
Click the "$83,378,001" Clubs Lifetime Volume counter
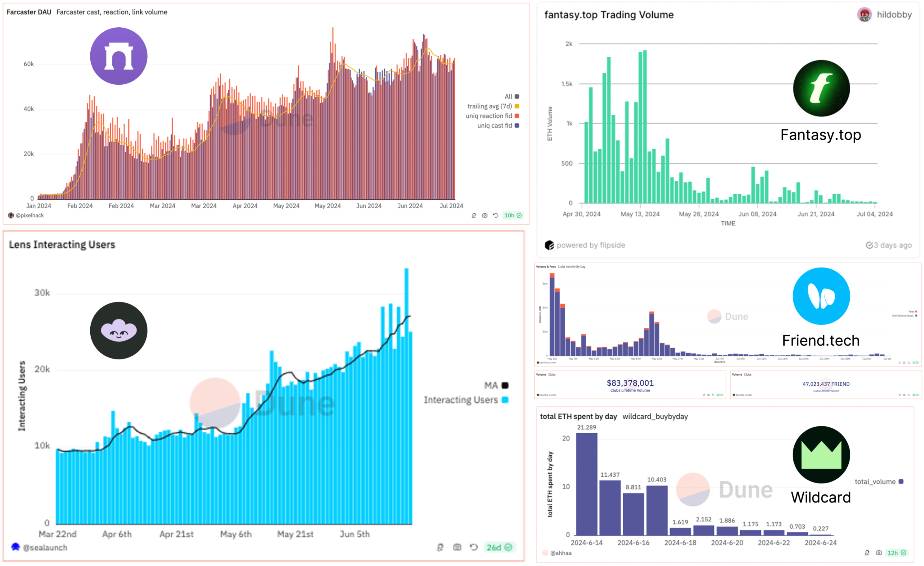pos(630,383)
